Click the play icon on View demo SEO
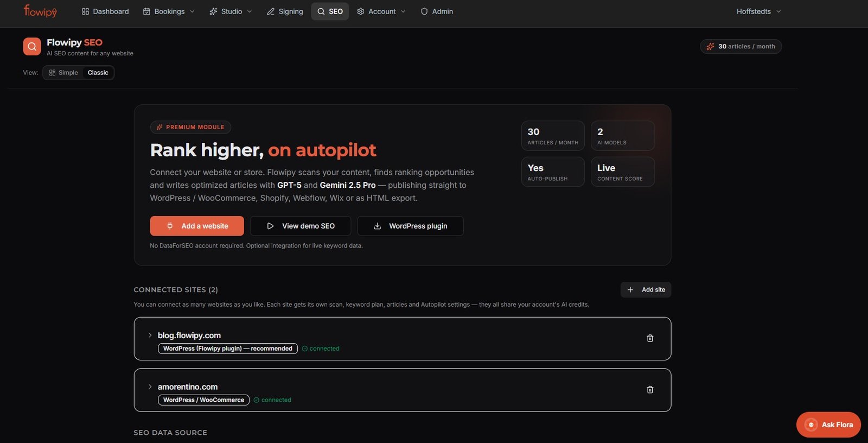 tap(270, 226)
